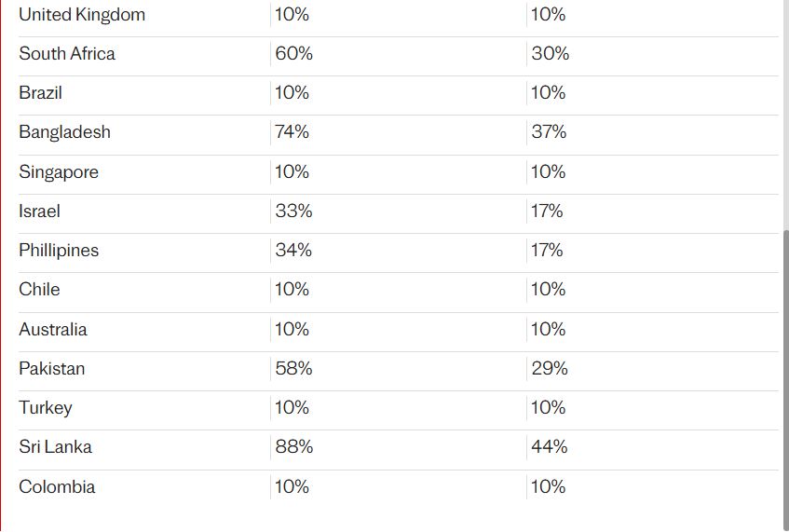789x532 pixels.
Task: Click the Colombia country name
Action: [x=57, y=487]
